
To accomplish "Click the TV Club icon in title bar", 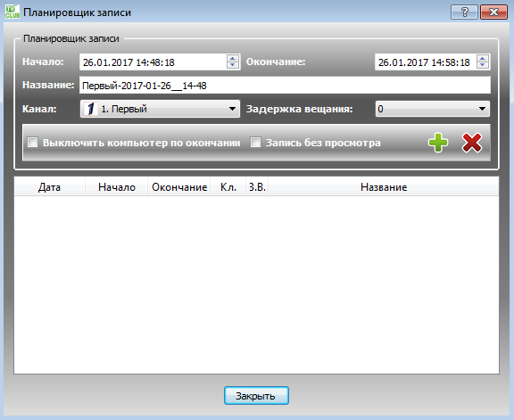I will pyautogui.click(x=12, y=12).
